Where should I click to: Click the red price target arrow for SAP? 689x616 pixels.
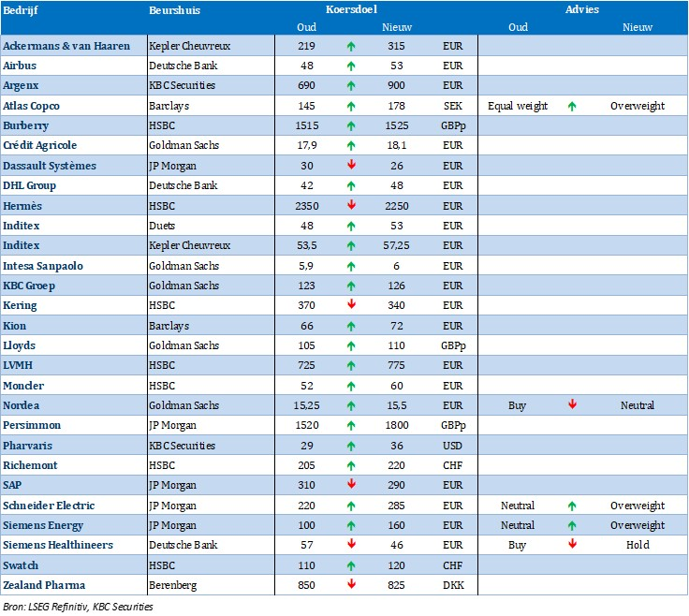pyautogui.click(x=351, y=485)
